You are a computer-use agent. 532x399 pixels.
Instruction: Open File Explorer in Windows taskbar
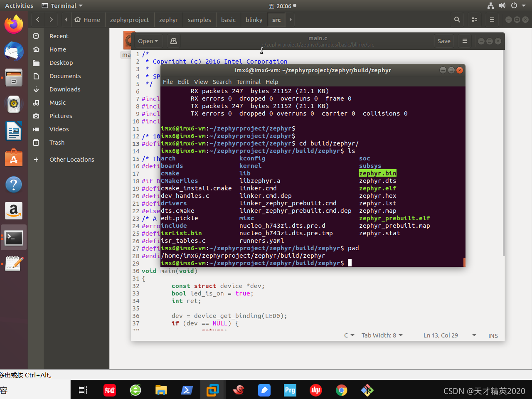pyautogui.click(x=161, y=390)
